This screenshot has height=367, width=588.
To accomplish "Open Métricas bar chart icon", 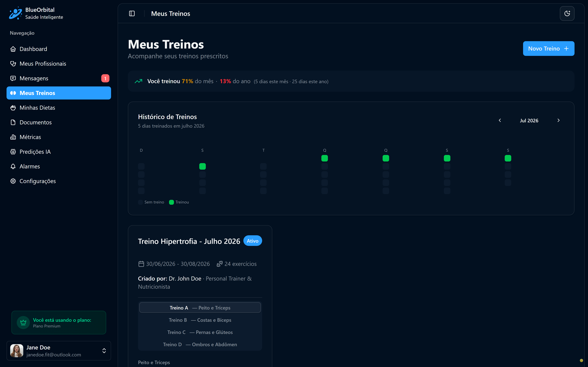I will pyautogui.click(x=13, y=137).
